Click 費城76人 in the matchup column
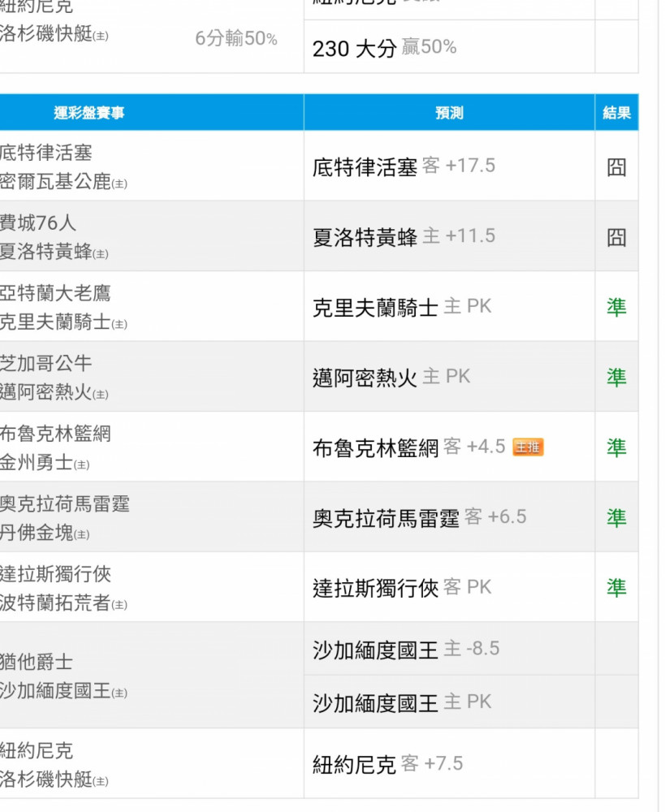The width and height of the screenshot is (665, 812). click(x=38, y=223)
